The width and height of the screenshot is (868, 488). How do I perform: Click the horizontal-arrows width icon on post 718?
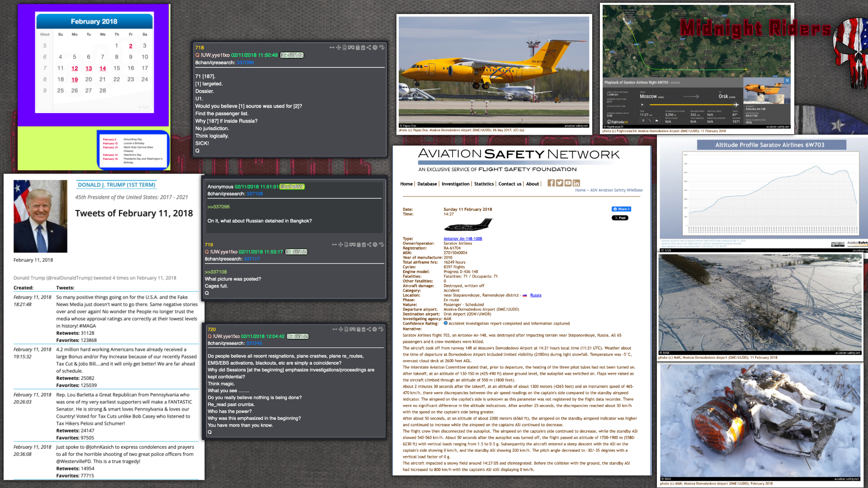point(332,47)
